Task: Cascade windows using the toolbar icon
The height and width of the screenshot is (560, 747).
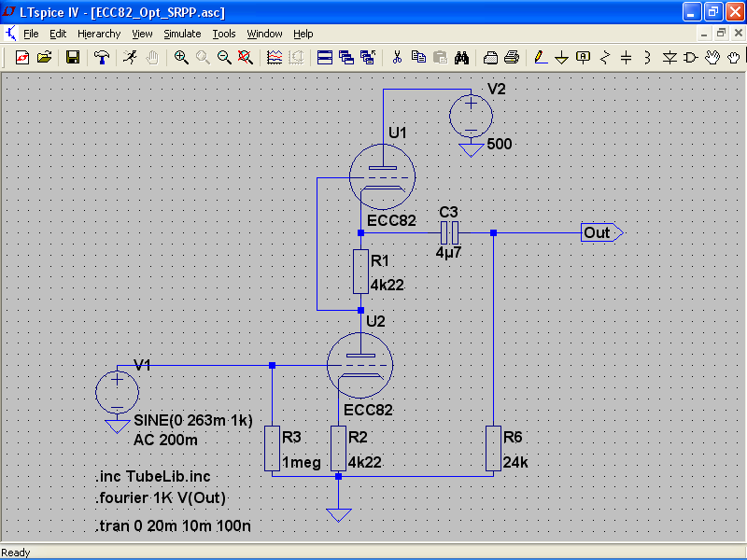Action: point(346,58)
